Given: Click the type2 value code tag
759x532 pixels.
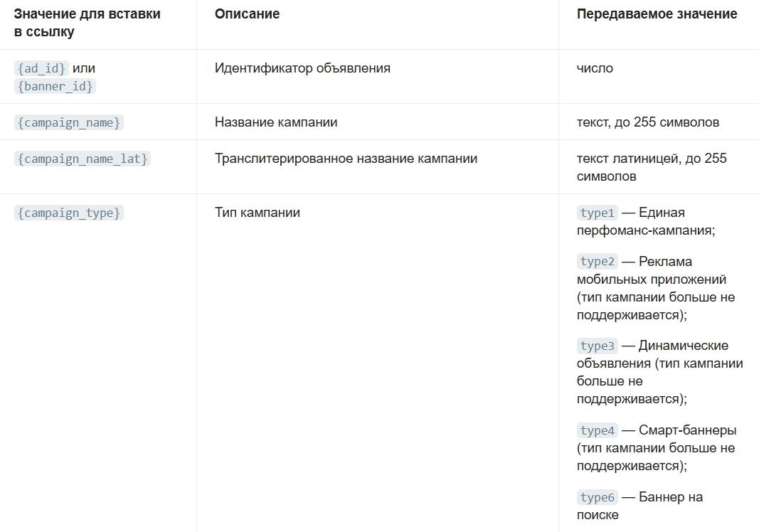Looking at the screenshot, I should coord(597,262).
